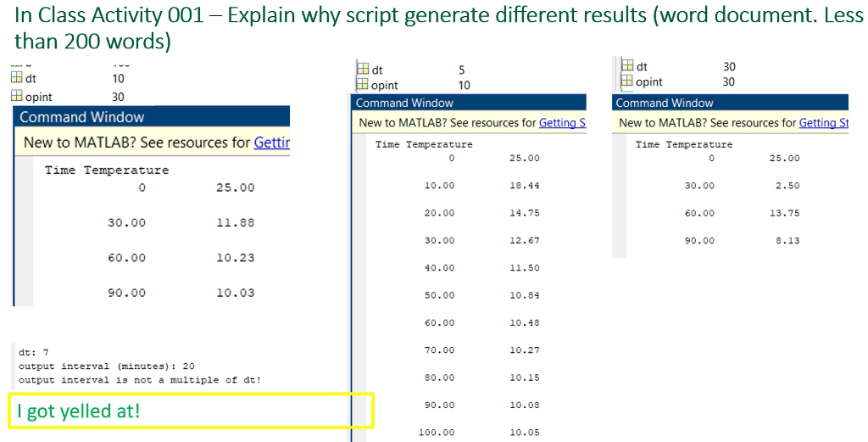Click the temperature value 2.50
Viewport: 868px width, 442px height.
(x=787, y=186)
